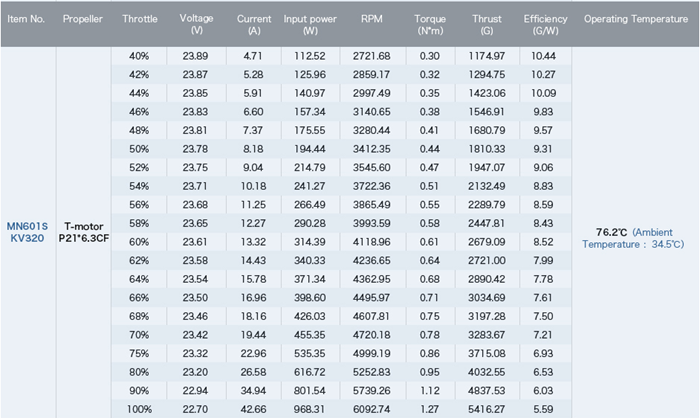700x418 pixels.
Task: Select the Current (A) column header
Action: click(253, 23)
